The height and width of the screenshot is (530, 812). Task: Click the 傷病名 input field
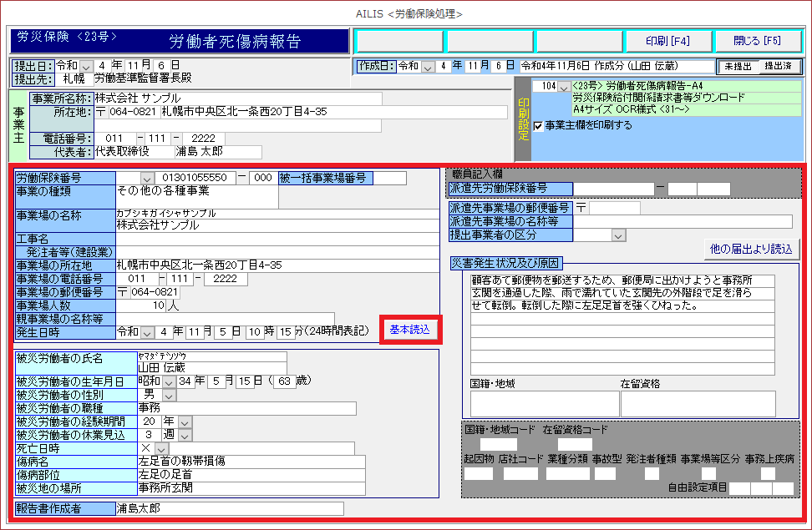coord(251,462)
